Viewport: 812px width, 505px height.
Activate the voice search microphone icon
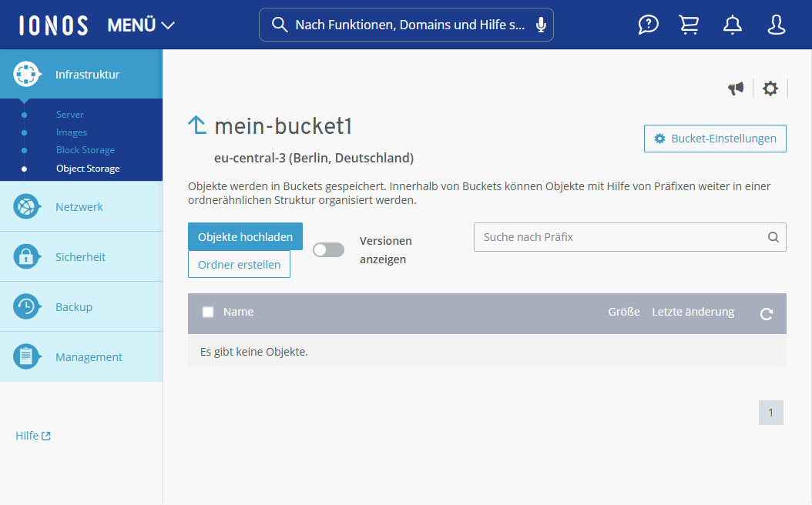coord(542,24)
